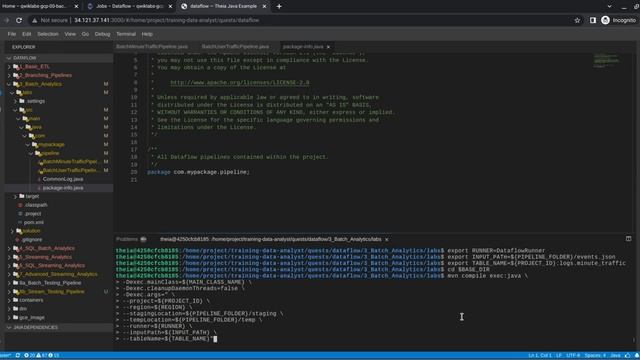
Task: Reload the page in the browser
Action: click(x=19, y=20)
